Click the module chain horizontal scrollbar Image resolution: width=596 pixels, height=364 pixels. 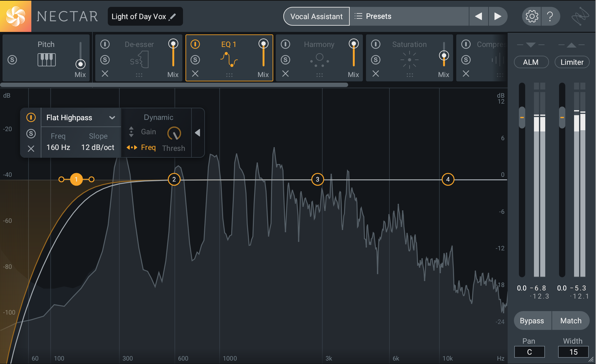click(174, 85)
